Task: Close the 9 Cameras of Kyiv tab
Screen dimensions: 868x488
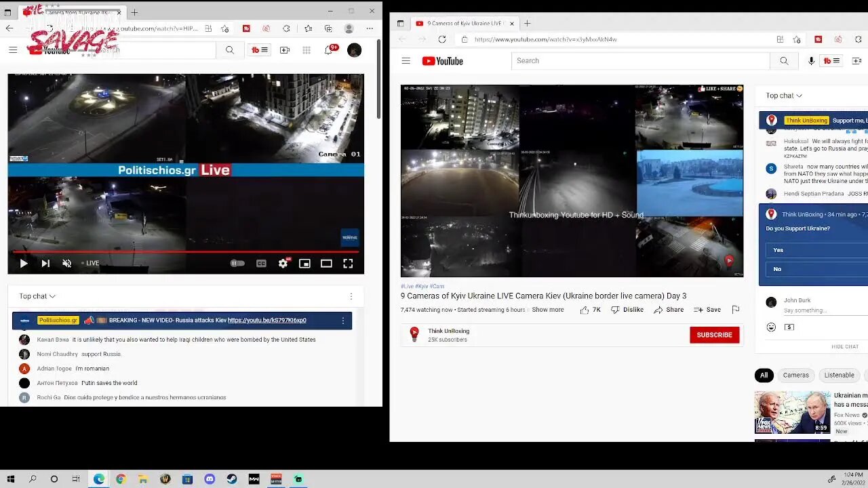Action: tap(512, 23)
